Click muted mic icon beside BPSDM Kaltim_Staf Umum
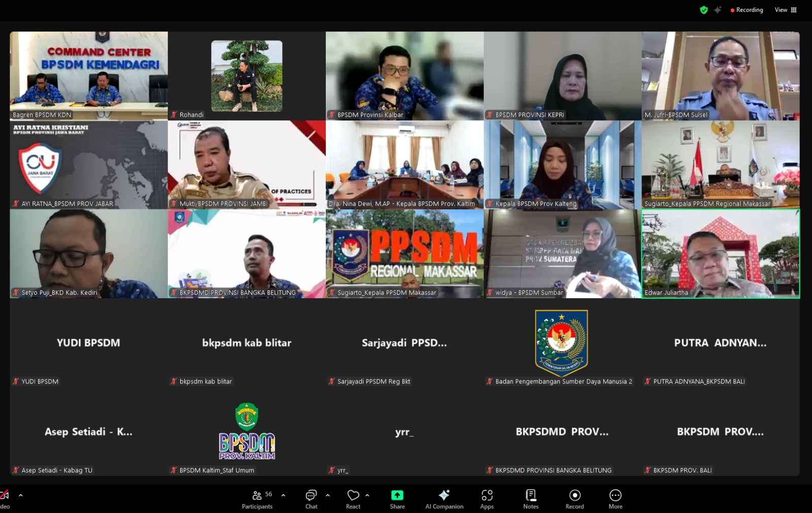 174,470
